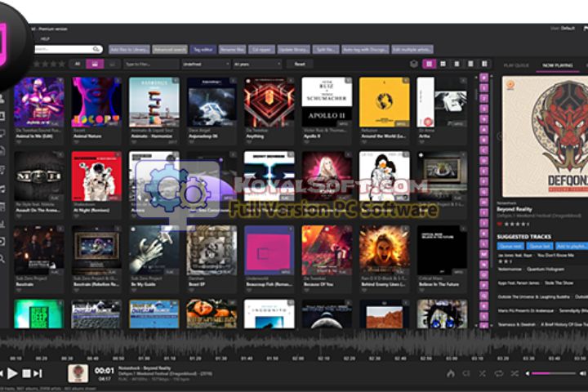Click the Split file button
The height and width of the screenshot is (392, 588).
point(326,50)
